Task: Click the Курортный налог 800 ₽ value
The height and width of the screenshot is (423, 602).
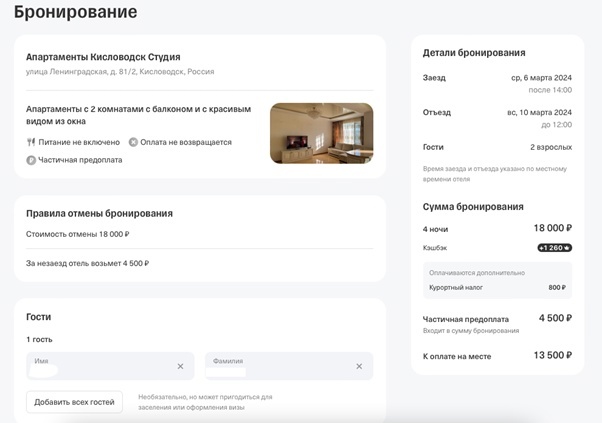Action: (557, 288)
